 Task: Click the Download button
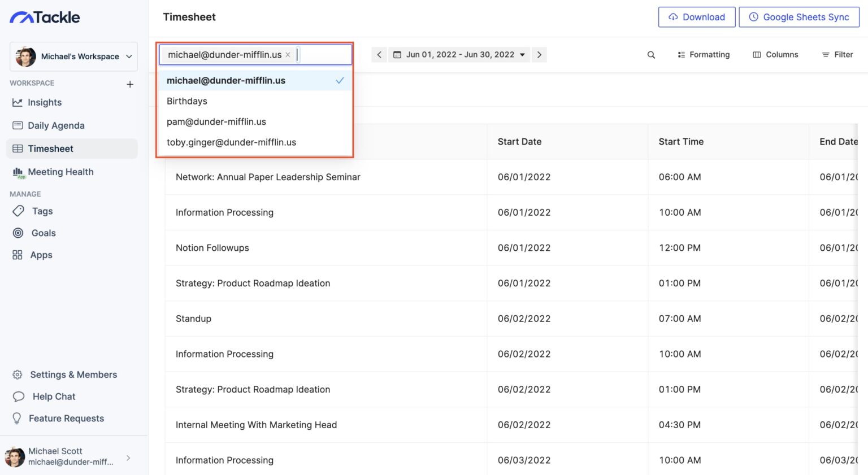[697, 17]
